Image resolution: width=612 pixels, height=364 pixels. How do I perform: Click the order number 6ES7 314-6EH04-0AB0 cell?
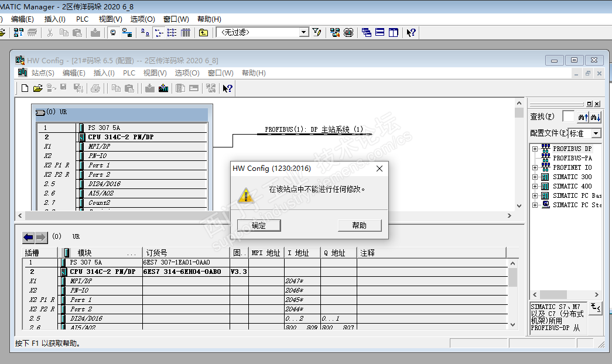(186, 272)
